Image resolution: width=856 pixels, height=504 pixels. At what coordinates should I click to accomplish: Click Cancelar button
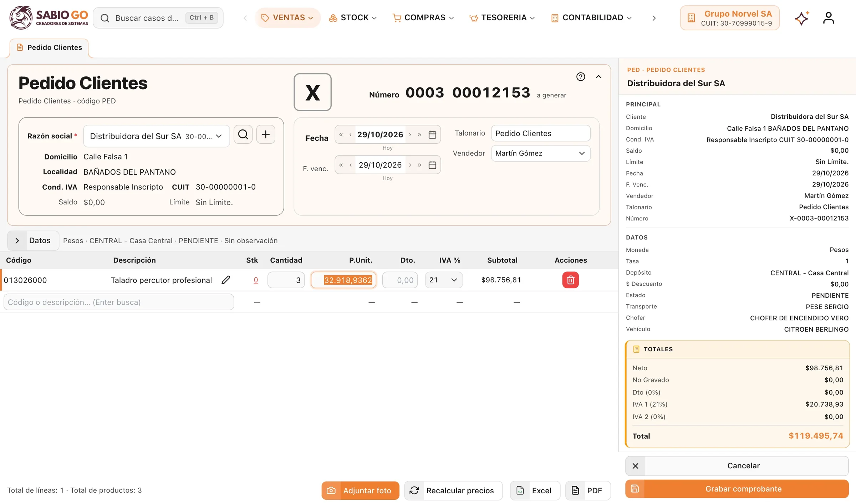(x=737, y=466)
